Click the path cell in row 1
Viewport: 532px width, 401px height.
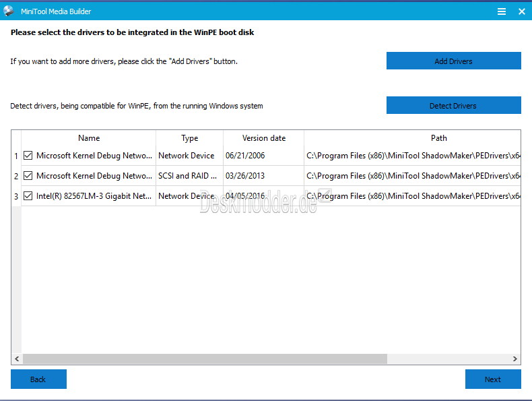[412, 156]
